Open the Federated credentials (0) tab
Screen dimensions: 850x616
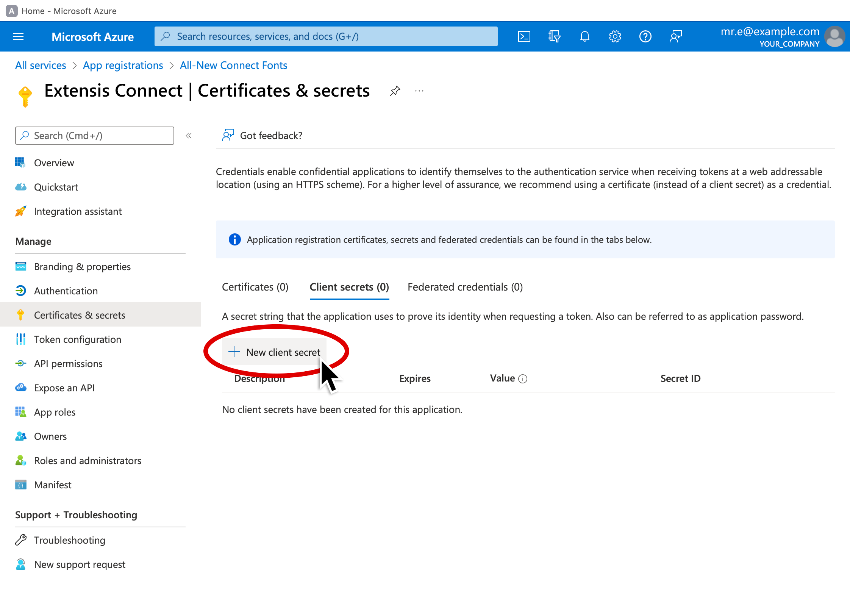pos(465,287)
